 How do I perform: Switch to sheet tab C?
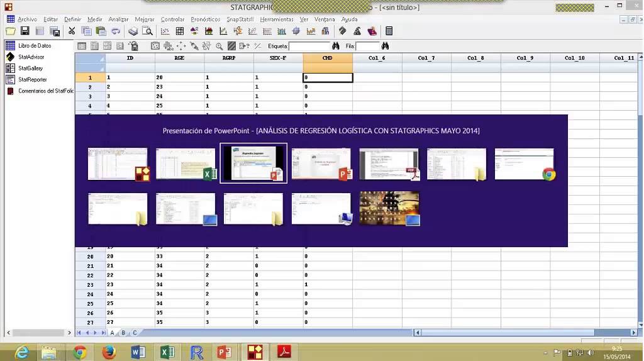(x=135, y=333)
